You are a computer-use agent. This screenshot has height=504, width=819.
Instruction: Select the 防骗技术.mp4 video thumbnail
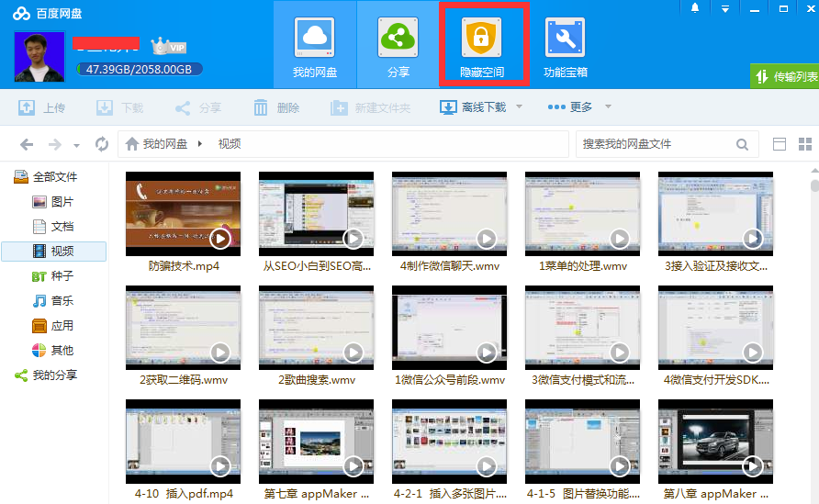point(183,214)
